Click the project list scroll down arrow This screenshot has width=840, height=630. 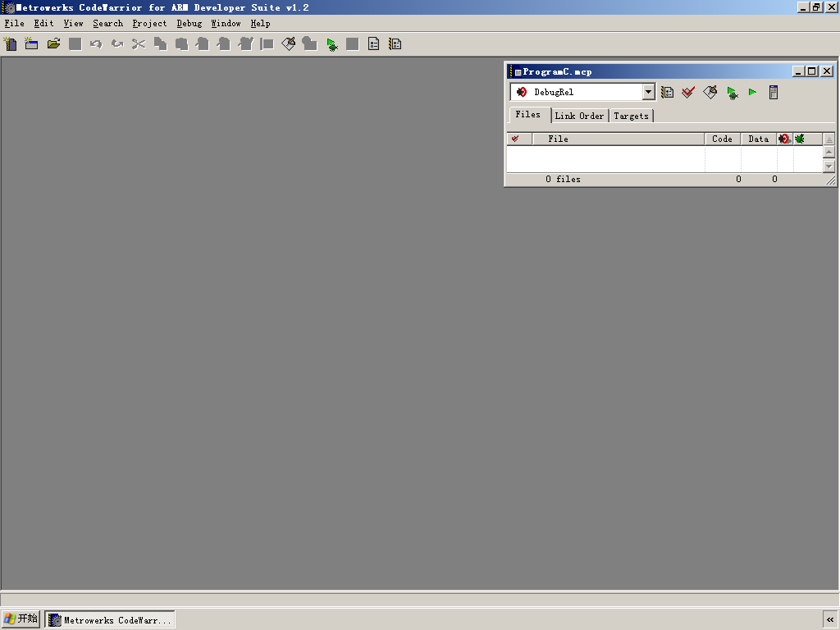pyautogui.click(x=829, y=166)
